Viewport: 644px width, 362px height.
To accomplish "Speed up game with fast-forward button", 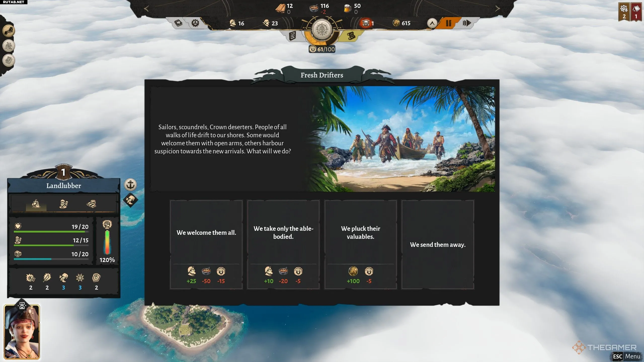I will [x=467, y=23].
